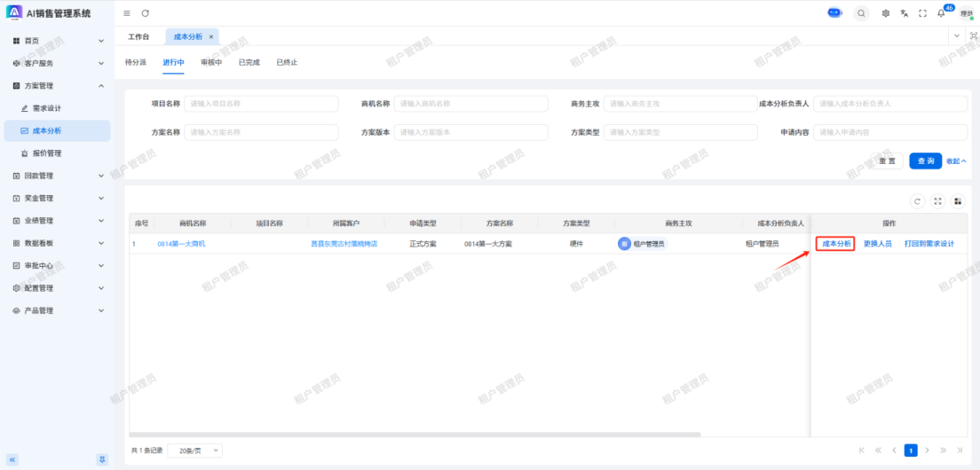Collapse filters with 收起 link

click(x=956, y=161)
